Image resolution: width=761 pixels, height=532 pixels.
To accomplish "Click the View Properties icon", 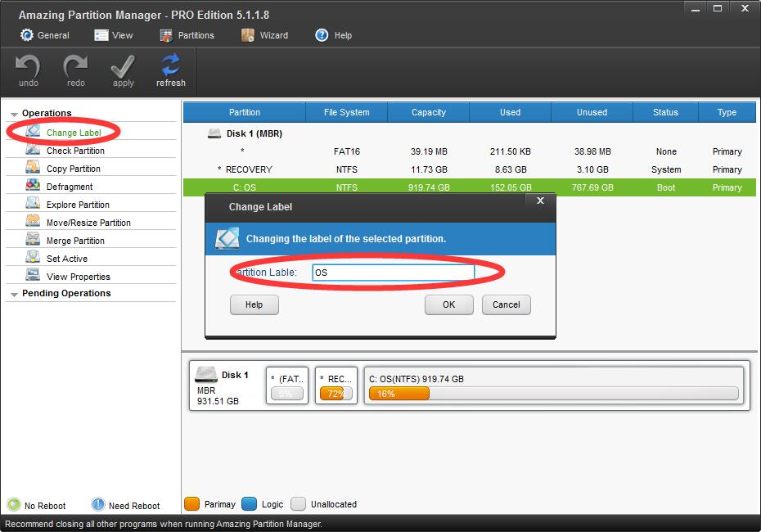I will click(x=33, y=275).
